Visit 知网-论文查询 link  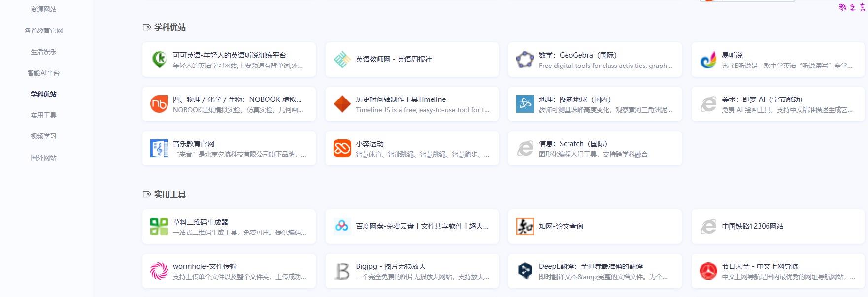(561, 226)
